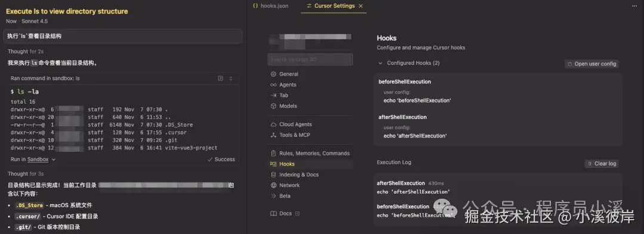Click the Sandbox link
The width and height of the screenshot is (644, 234).
38,160
